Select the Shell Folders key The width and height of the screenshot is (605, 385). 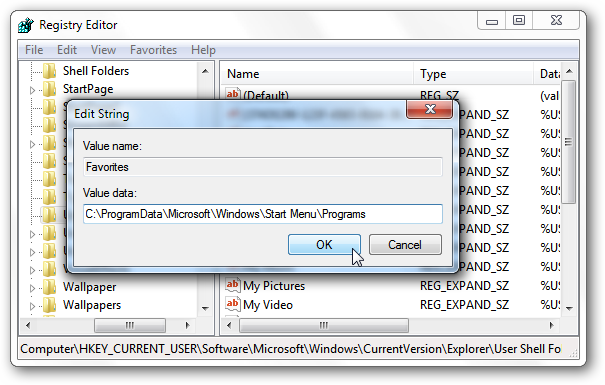pos(96,71)
